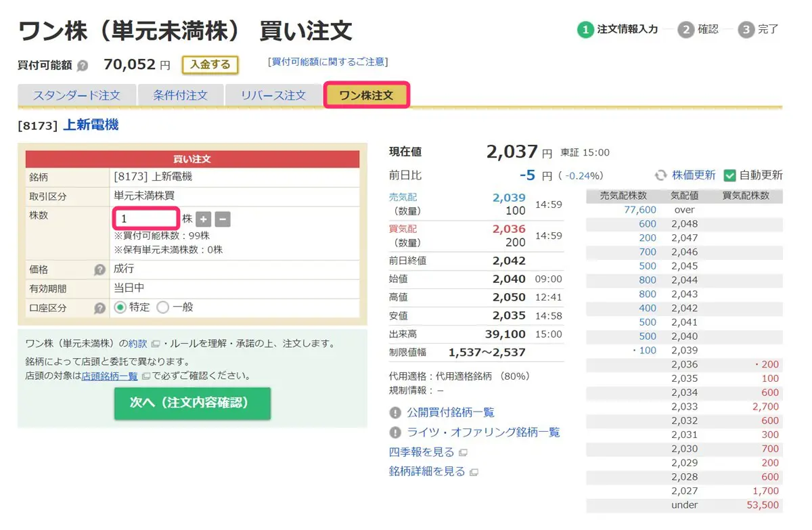
Task: Click the info icon beside 公開買付銘柄一覧
Action: [395, 413]
